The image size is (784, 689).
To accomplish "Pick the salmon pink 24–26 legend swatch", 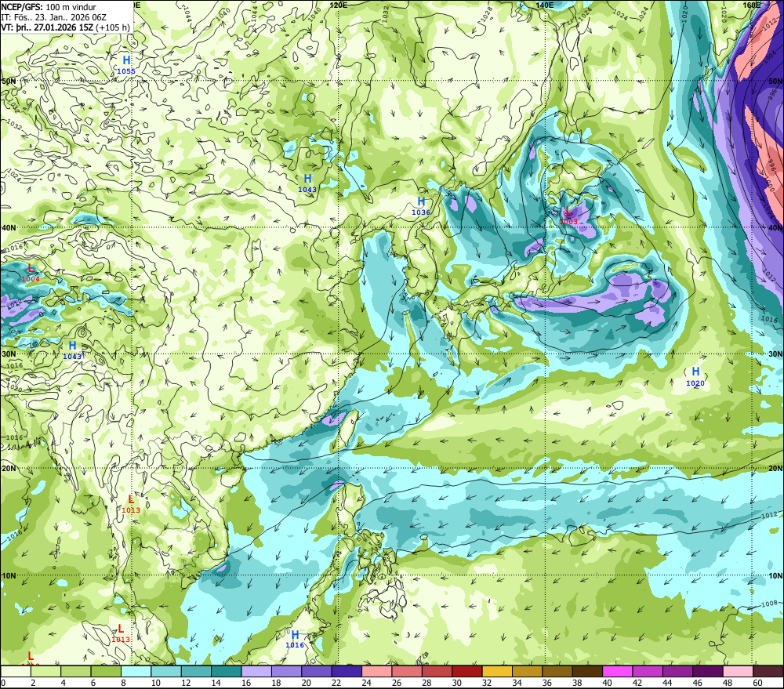I will [x=377, y=671].
